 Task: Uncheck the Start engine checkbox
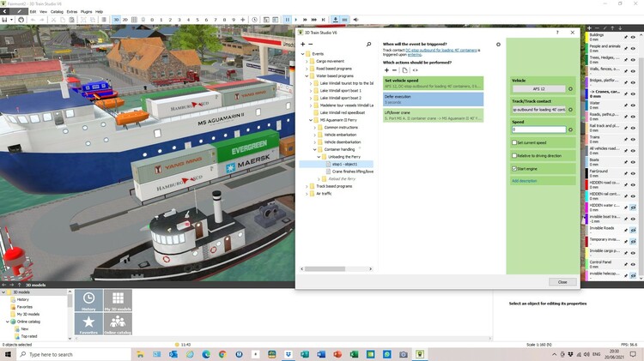point(514,169)
